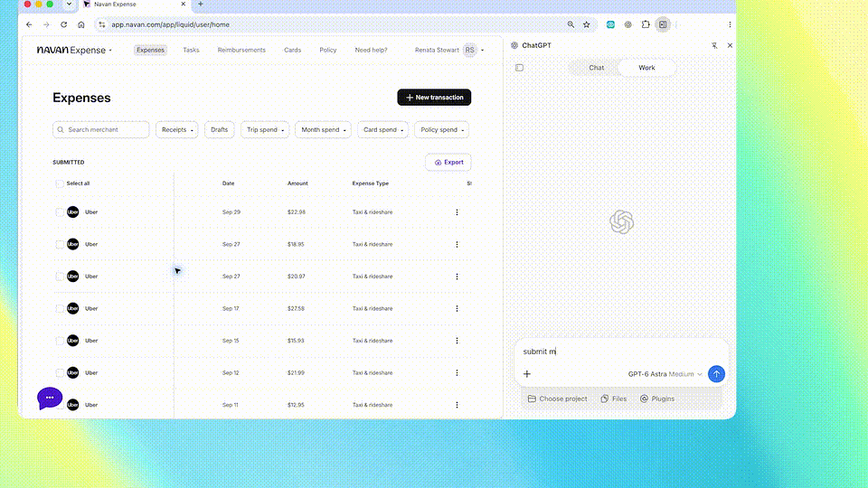Switch to the Chat tab in ChatGPT
This screenshot has height=488, width=868.
[x=596, y=68]
